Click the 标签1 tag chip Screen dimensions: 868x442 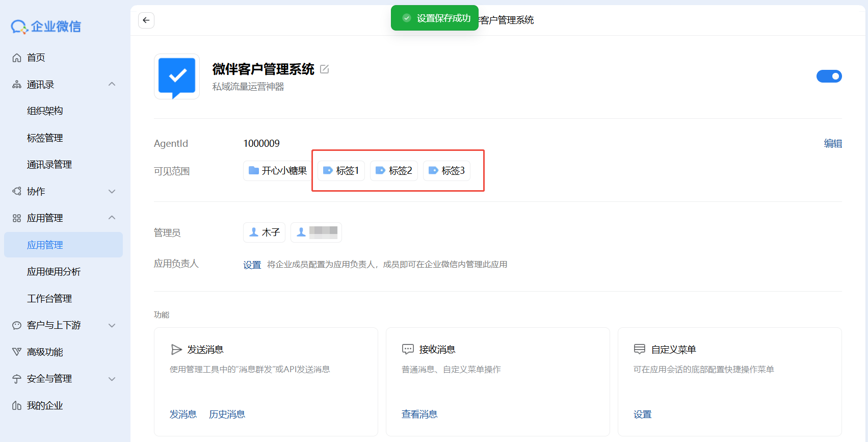pyautogui.click(x=341, y=171)
